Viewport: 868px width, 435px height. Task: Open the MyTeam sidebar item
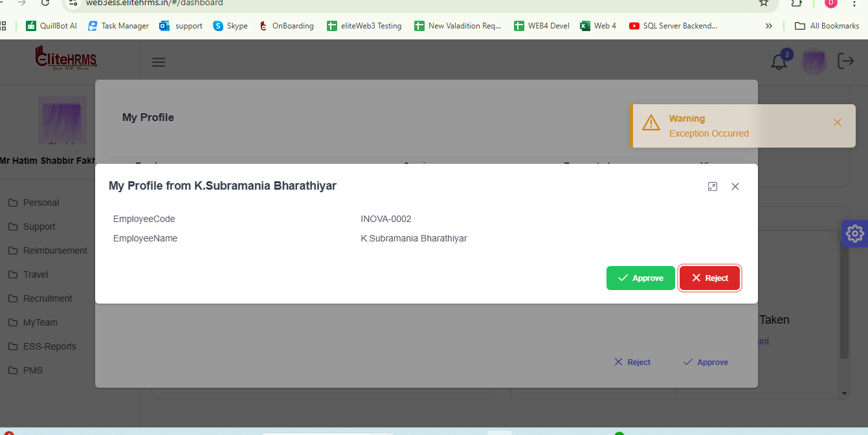(40, 322)
